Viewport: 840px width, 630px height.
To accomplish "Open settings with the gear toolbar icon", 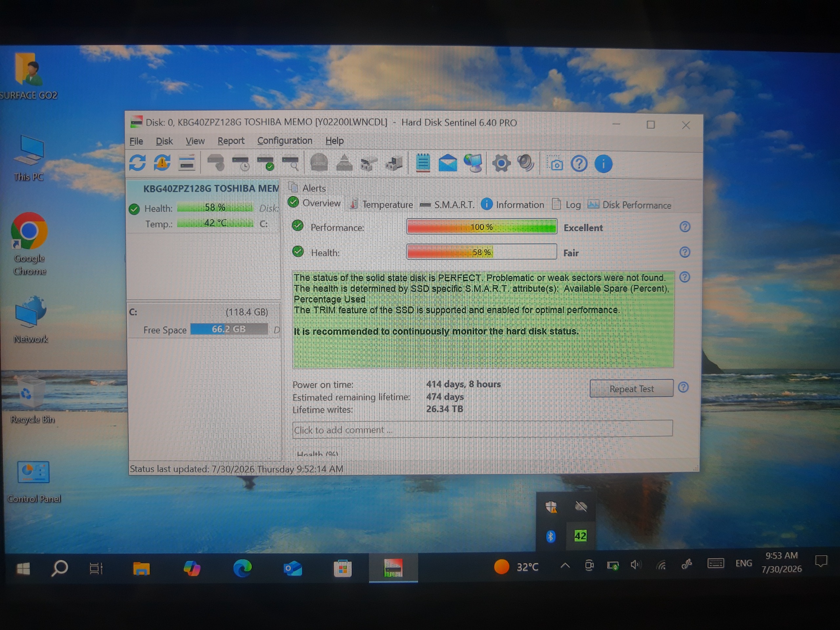I will (x=501, y=164).
